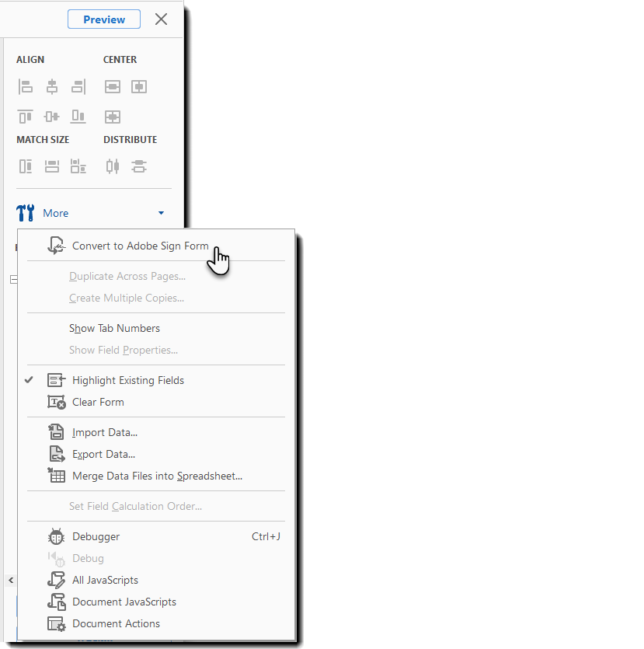Click the Debugger bug icon
This screenshot has height=649, width=644.
[56, 536]
